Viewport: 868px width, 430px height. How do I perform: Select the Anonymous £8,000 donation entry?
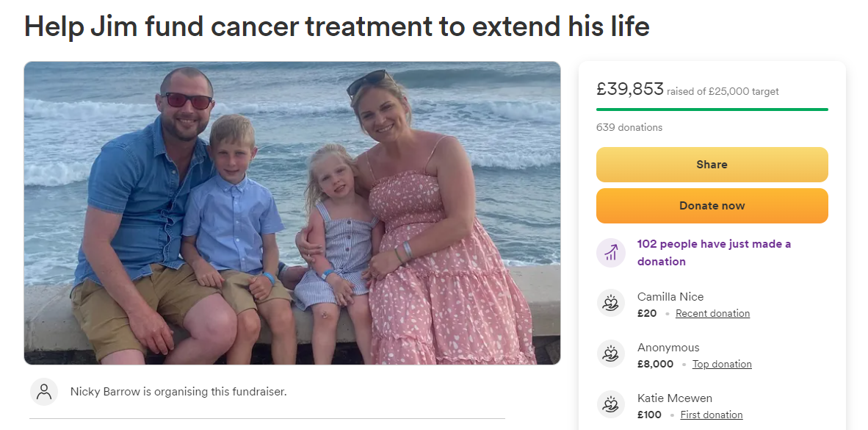coord(668,356)
